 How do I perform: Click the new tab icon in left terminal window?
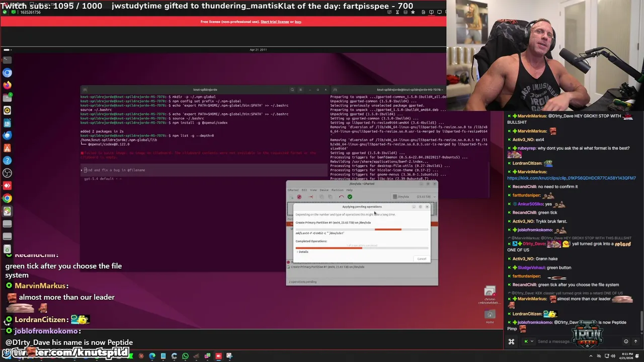[x=85, y=89]
